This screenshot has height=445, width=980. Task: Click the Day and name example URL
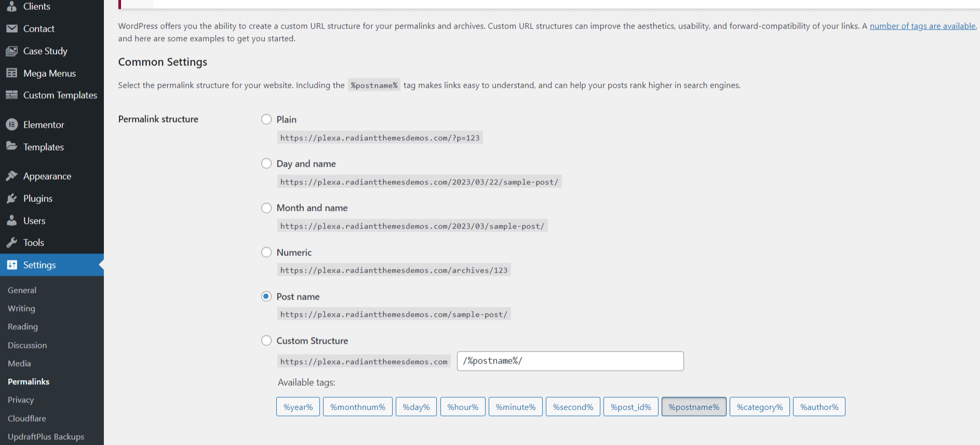419,182
